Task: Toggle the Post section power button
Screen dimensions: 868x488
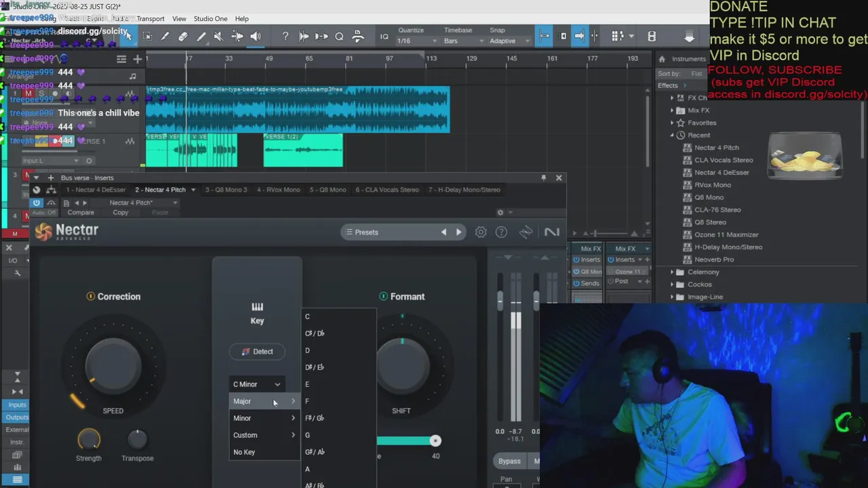Action: coord(610,281)
